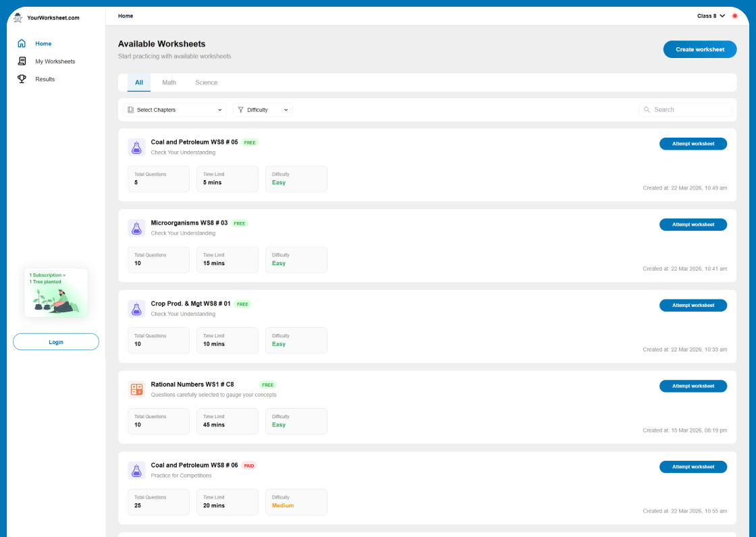The image size is (756, 537).
Task: Click the Home house icon in sidebar
Action: [22, 44]
